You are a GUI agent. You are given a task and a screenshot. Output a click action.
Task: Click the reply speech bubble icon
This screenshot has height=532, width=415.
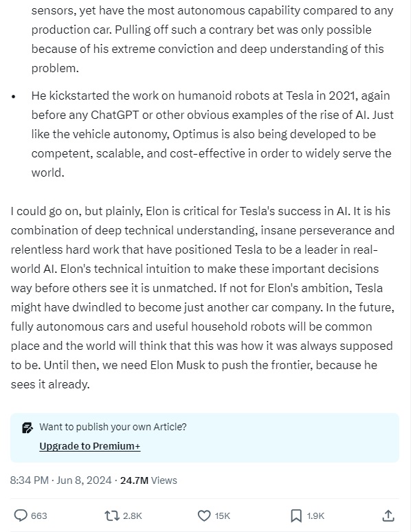click(x=21, y=515)
